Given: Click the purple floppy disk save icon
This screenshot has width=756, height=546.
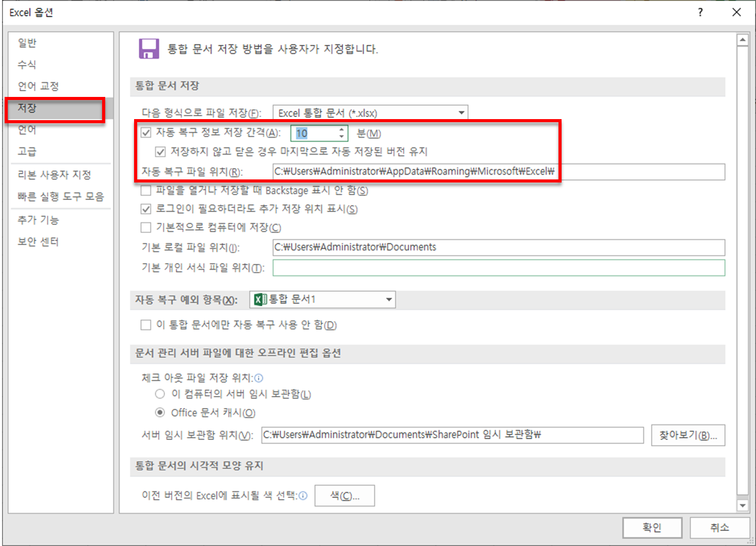Looking at the screenshot, I should pyautogui.click(x=149, y=49).
